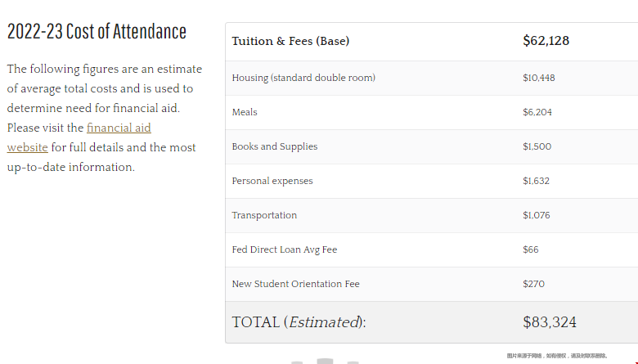
Task: Click the $6,204 meals amount
Action: (537, 112)
